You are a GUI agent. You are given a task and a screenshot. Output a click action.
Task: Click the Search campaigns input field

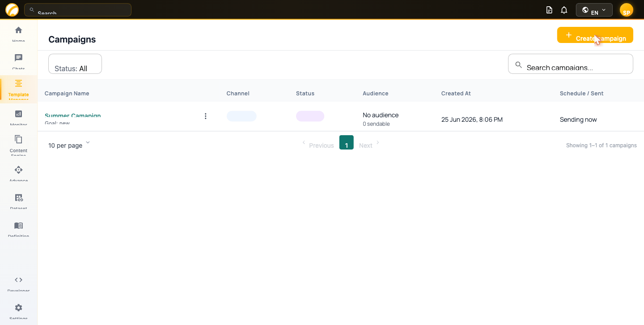click(571, 64)
